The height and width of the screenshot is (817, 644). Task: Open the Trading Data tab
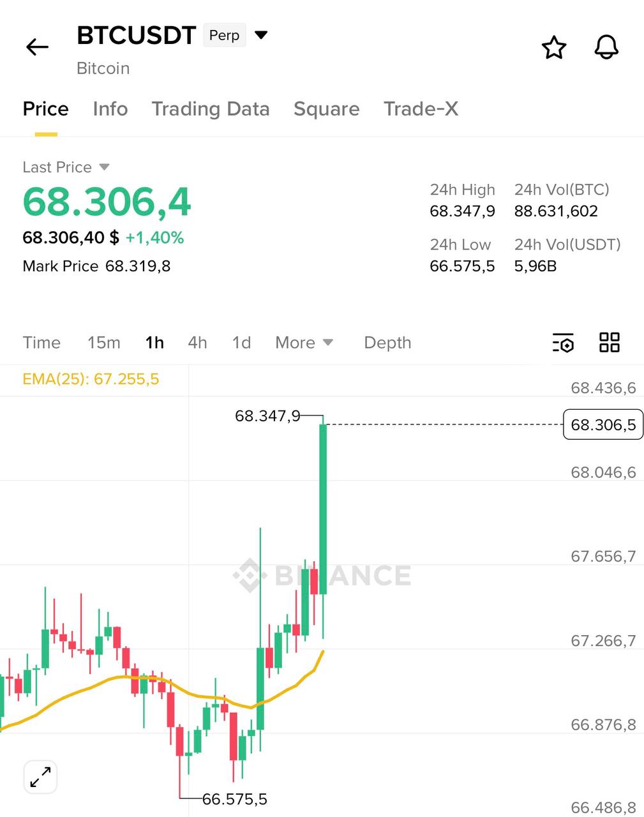211,109
